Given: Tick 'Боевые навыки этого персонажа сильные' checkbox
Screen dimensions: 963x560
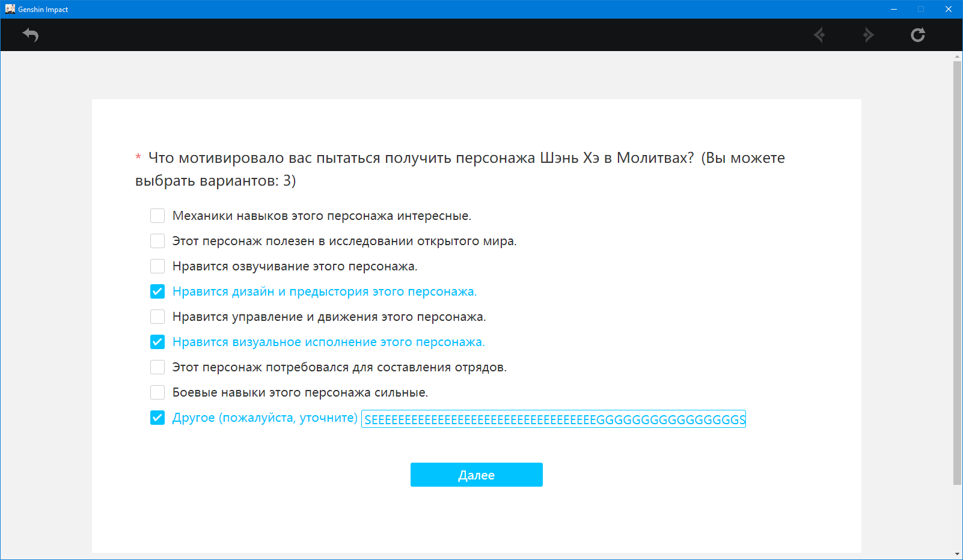Looking at the screenshot, I should 157,392.
